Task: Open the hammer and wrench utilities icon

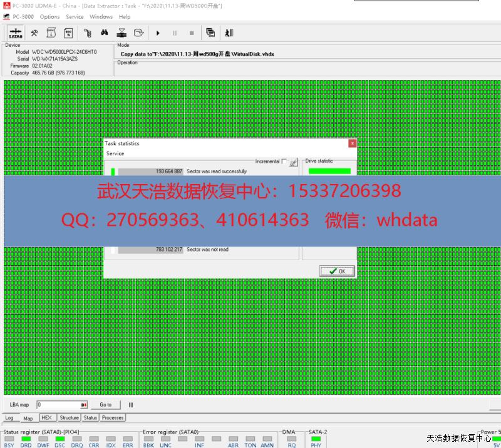Action: pos(34,33)
